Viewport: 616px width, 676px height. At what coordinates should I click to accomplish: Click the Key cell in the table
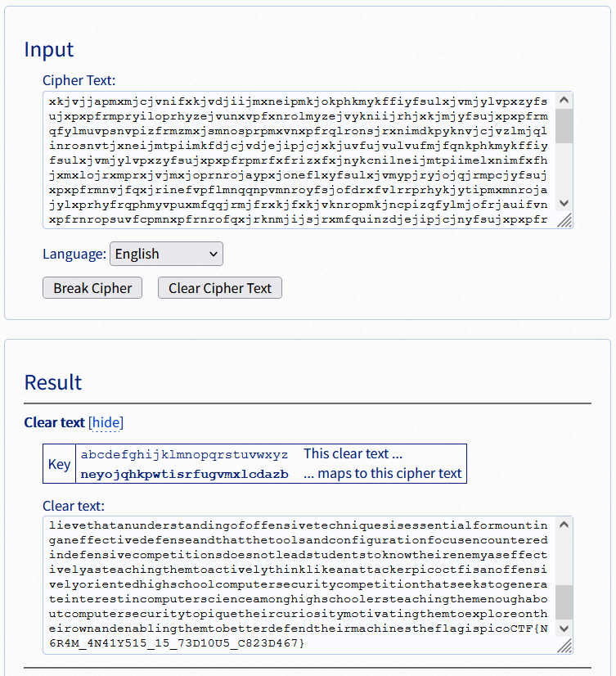(60, 464)
